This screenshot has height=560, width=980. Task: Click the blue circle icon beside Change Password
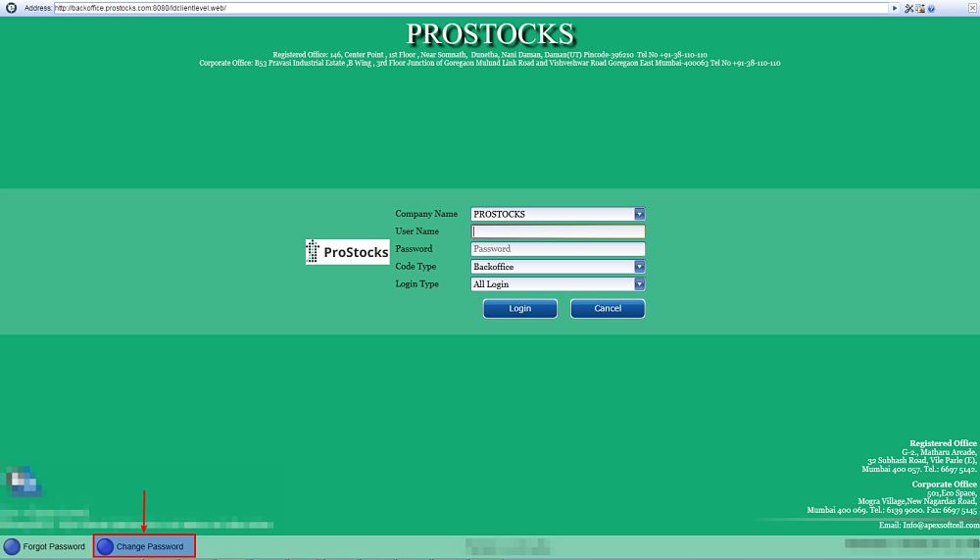(x=105, y=546)
